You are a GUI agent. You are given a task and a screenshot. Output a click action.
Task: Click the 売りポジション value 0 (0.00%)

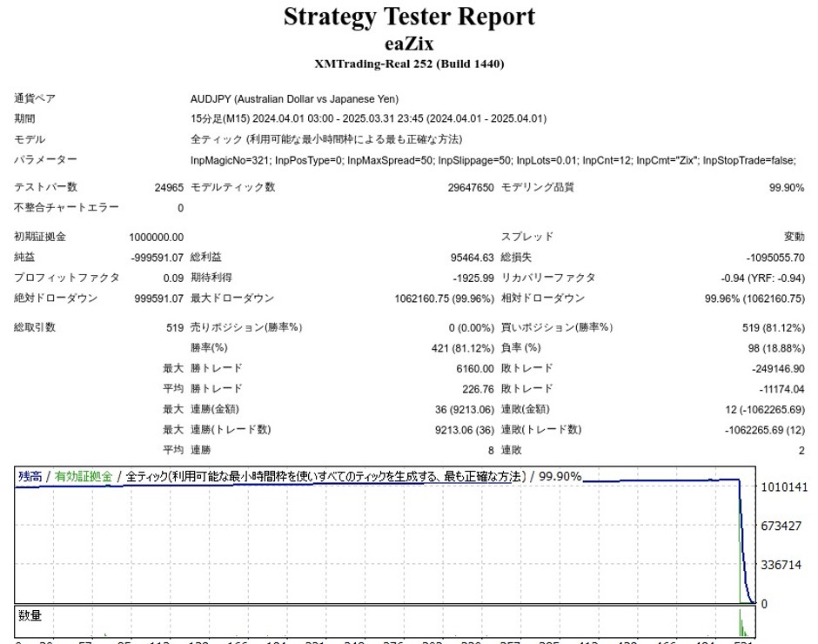coord(471,328)
